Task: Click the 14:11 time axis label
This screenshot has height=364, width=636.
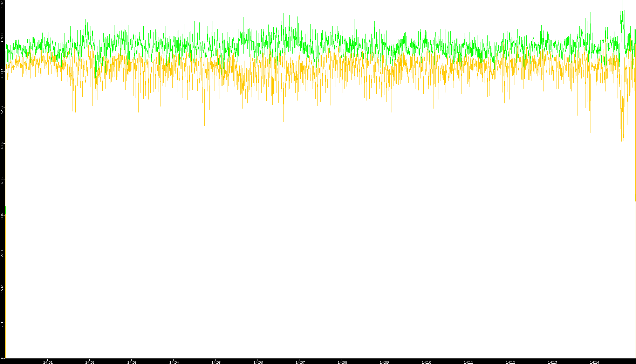Action: [468, 362]
